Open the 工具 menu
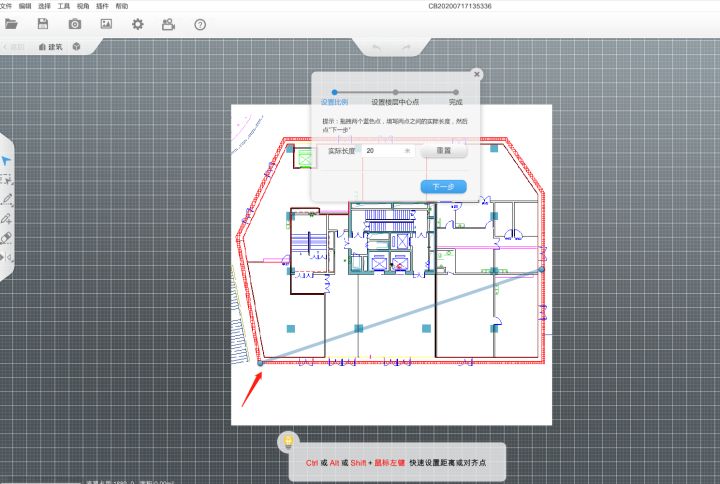The width and height of the screenshot is (720, 484). click(x=63, y=6)
